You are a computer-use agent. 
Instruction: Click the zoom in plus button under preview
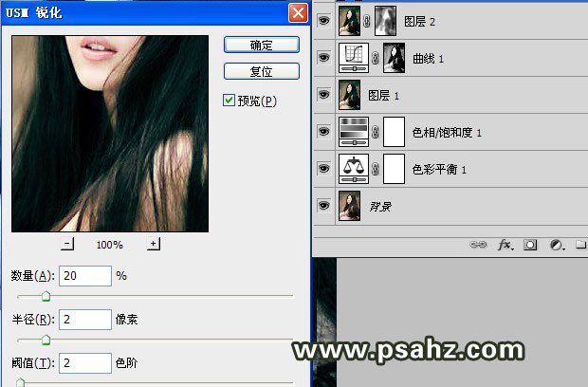point(153,244)
